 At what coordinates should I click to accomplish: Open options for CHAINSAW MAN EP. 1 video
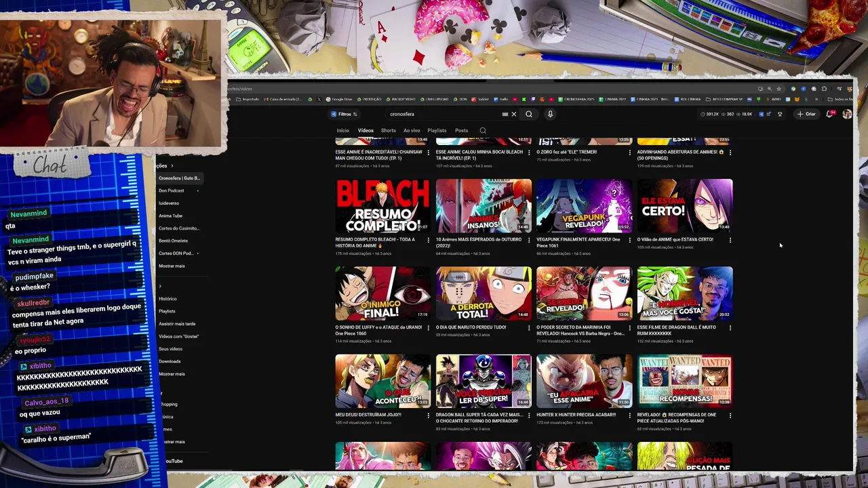[428, 152]
